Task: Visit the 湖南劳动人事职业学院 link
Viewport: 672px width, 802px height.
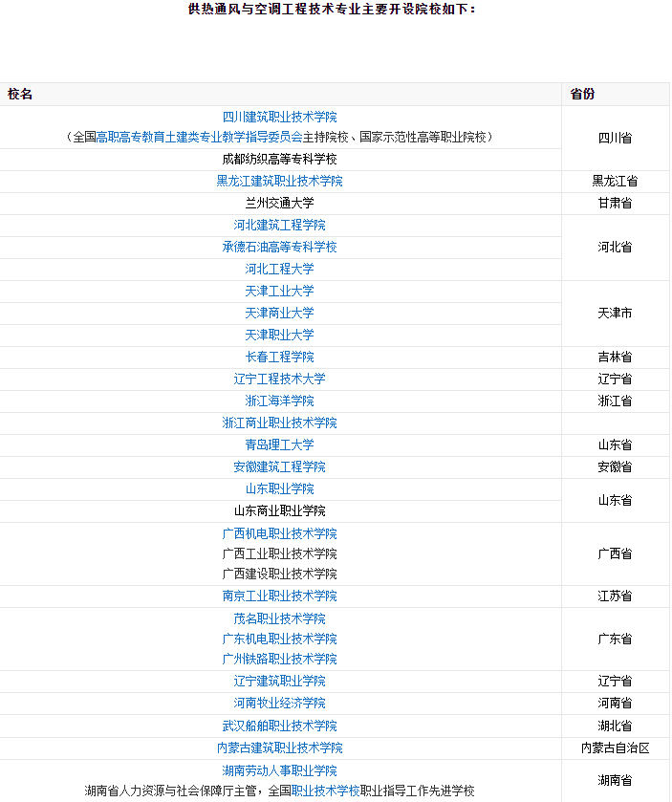Action: [x=279, y=770]
